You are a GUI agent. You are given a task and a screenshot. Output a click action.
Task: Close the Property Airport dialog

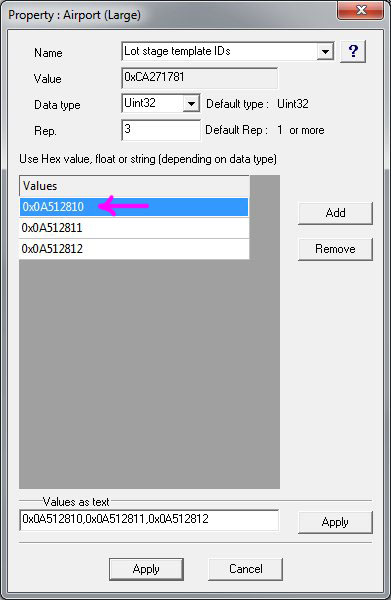(360, 10)
